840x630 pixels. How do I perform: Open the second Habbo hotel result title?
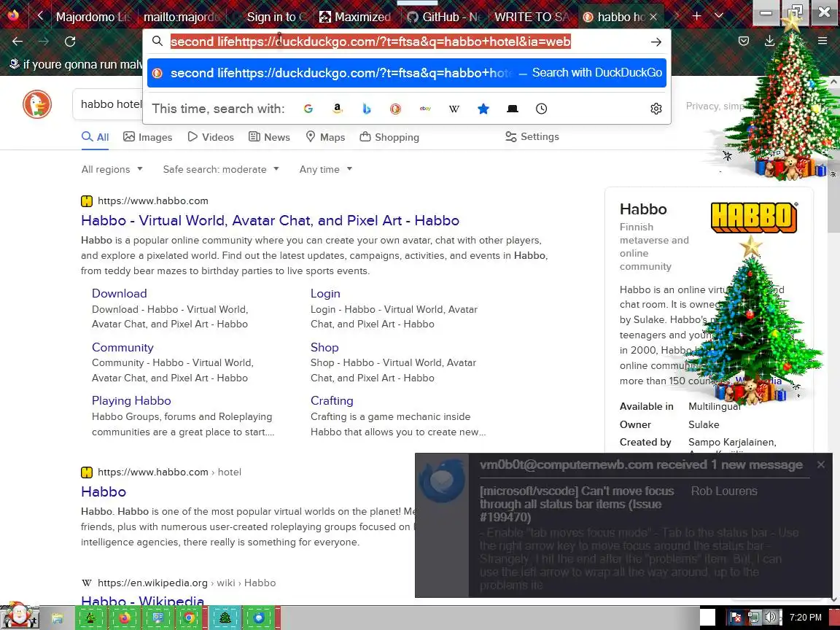point(104,491)
